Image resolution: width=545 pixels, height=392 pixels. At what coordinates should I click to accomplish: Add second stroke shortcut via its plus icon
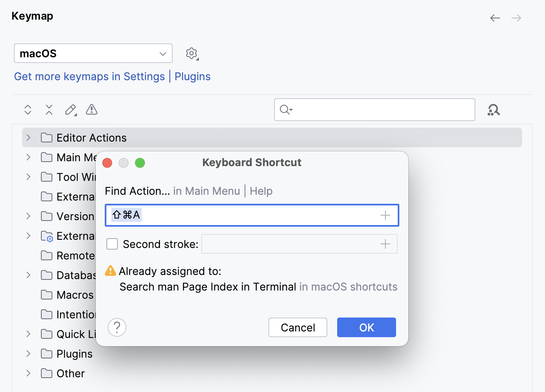385,244
